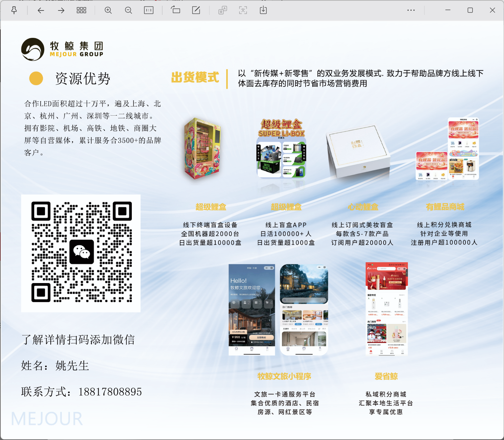The image size is (504, 440).
Task: Click the 牧鲸文旅小程序 label
Action: (284, 376)
